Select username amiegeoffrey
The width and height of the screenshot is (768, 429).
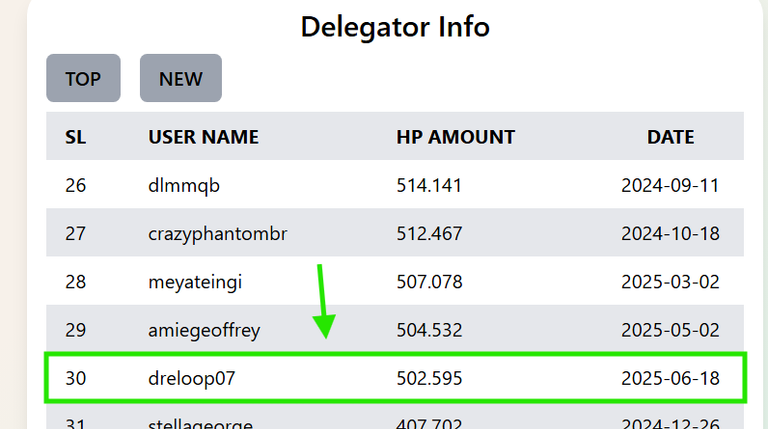(204, 330)
